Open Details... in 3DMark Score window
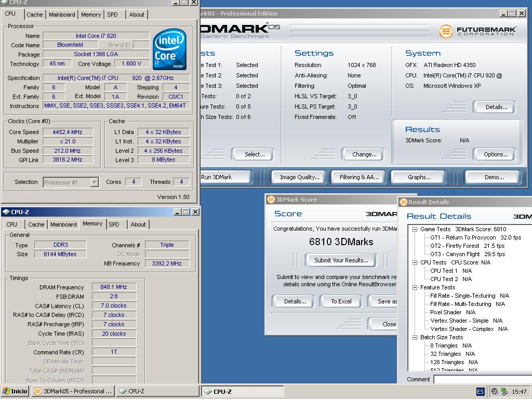Viewport: 532px width, 399px height. click(293, 301)
